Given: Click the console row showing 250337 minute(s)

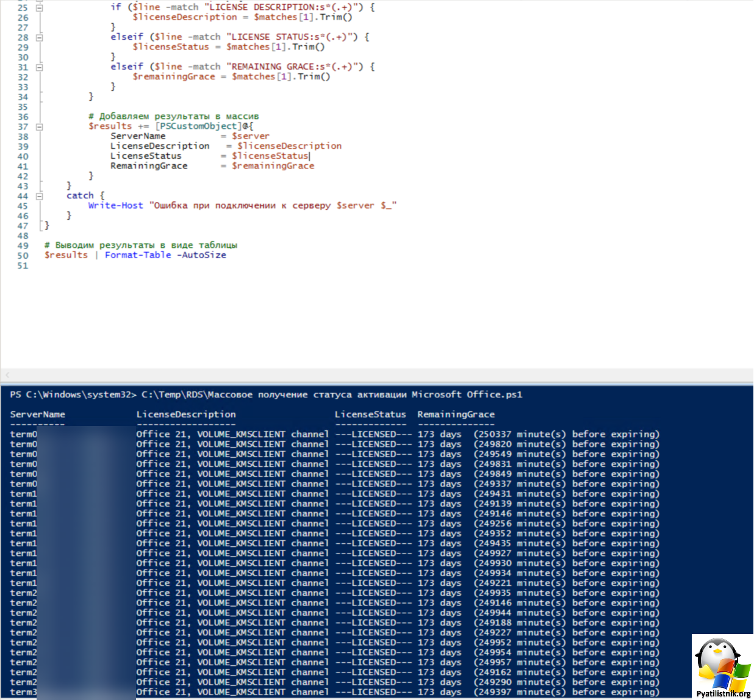Looking at the screenshot, I should pos(335,435).
